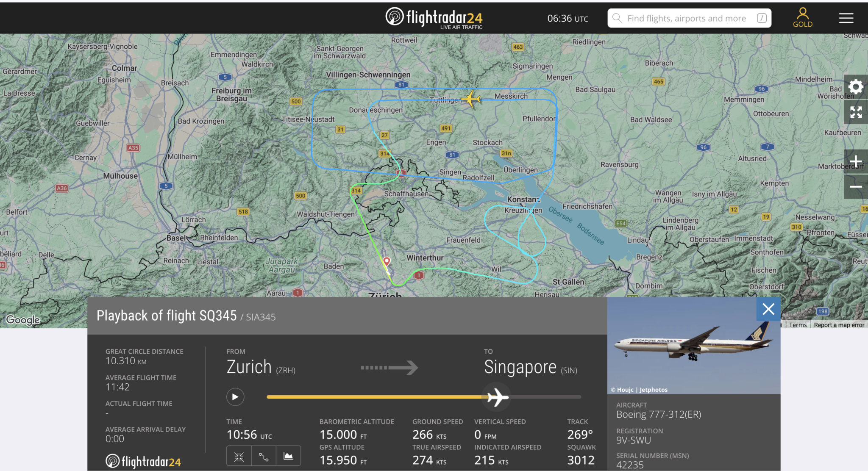Click GPS altitude value 15.950 FT
Viewport: 868px width, 471px height.
(343, 460)
